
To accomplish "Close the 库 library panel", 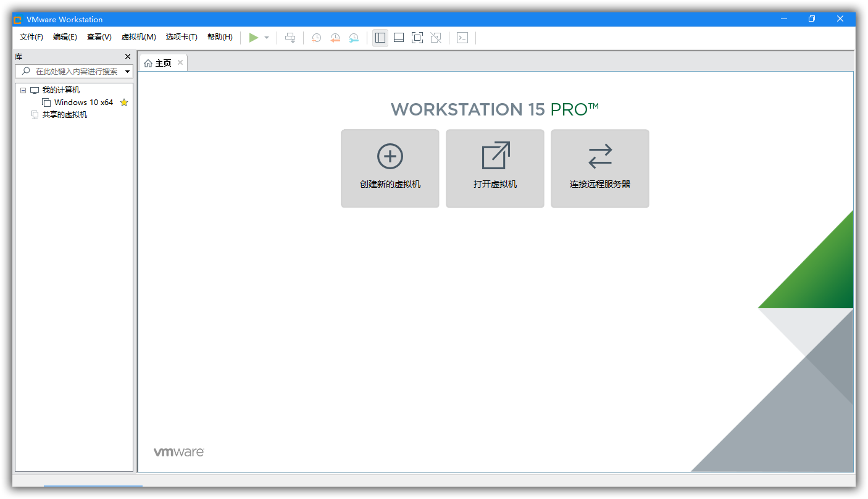I will click(128, 57).
